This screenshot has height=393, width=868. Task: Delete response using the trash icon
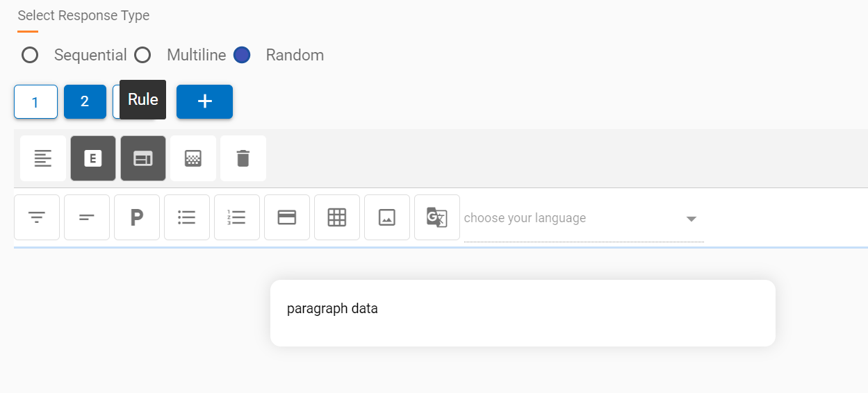tap(243, 158)
